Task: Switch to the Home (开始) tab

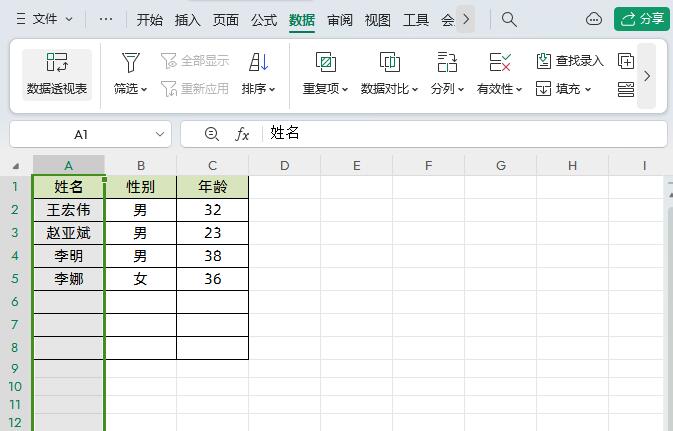Action: (150, 20)
